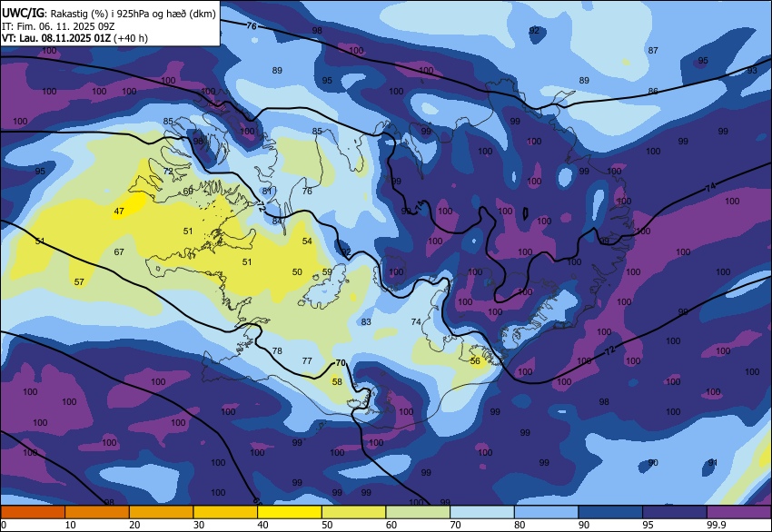Image resolution: width=772 pixels, height=532 pixels.
Task: Click the '99.9' legend tick label
Action: [716, 525]
